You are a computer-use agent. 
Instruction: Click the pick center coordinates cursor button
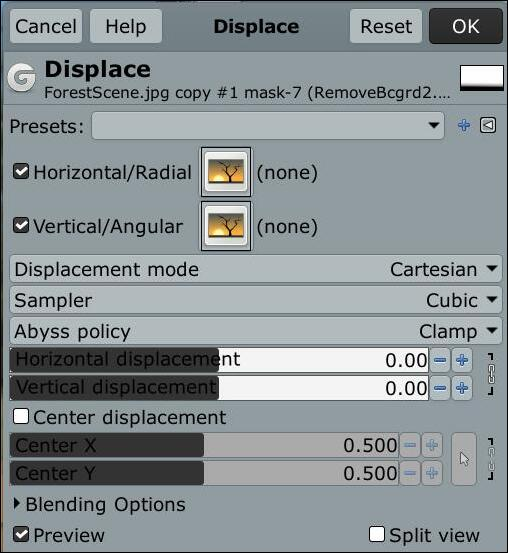pos(464,459)
